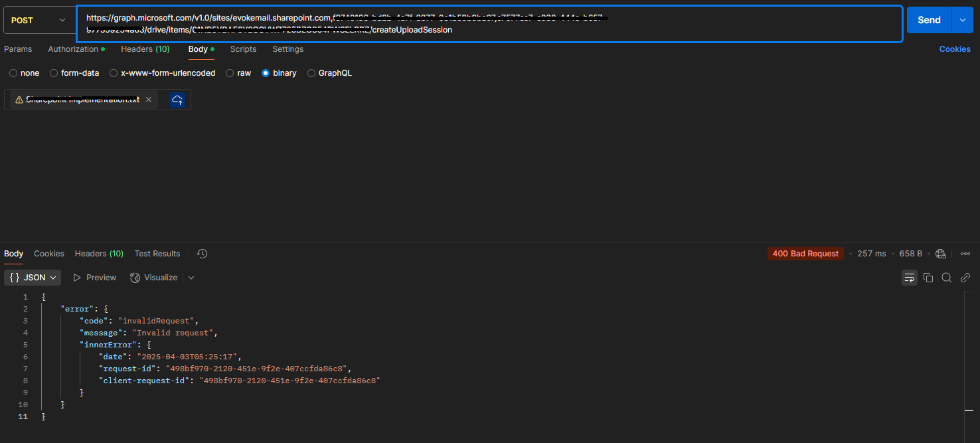This screenshot has width=980, height=443.
Task: Click the warning icon on attached file
Action: [x=19, y=100]
